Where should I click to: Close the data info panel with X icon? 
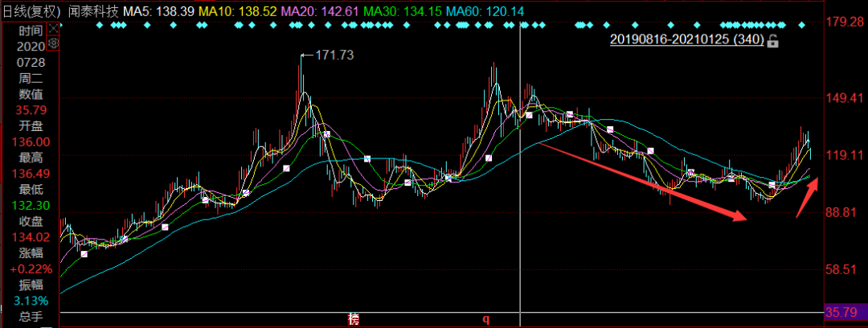point(53,30)
